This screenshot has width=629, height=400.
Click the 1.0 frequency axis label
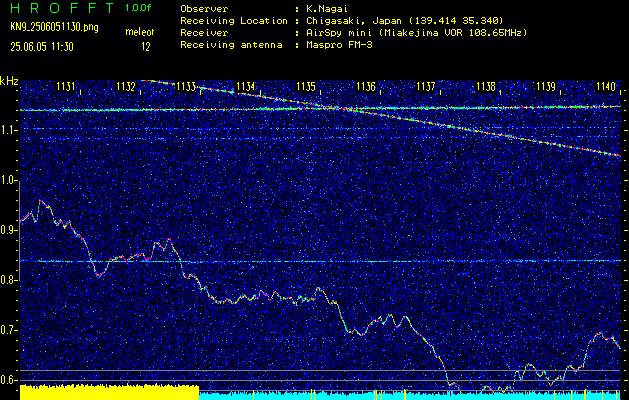(9, 180)
